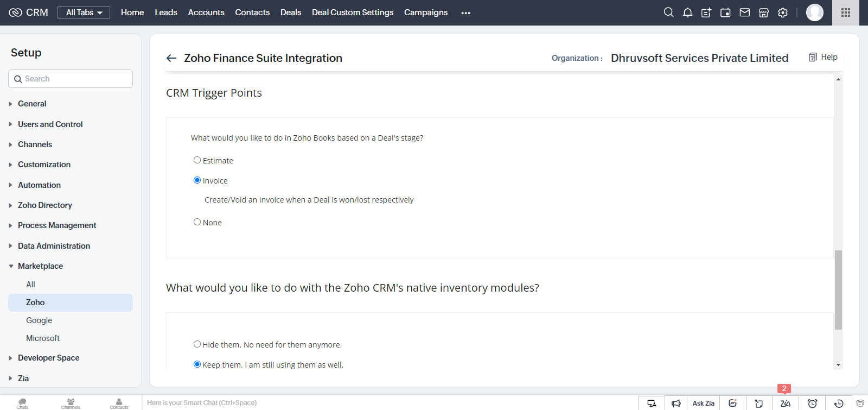Focus the Smart Chat input bar

390,403
